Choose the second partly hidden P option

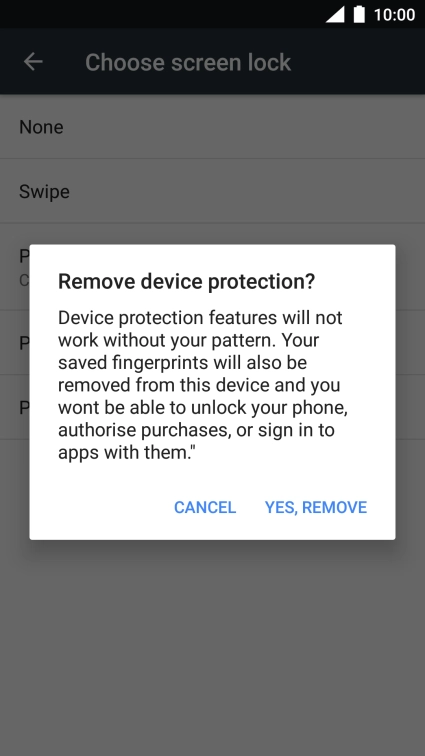14,343
